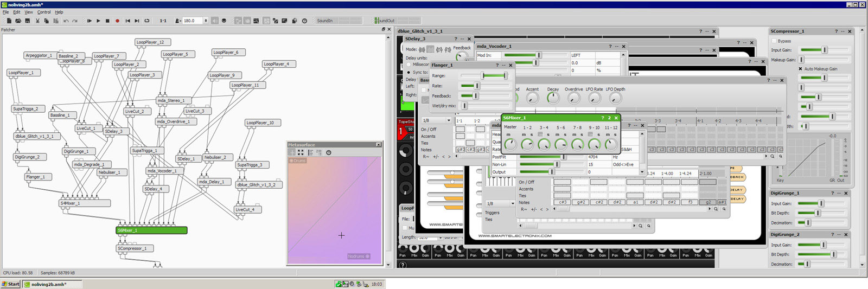Select the noliving2b.amh taskbar item
The image size is (868, 289).
(52, 284)
